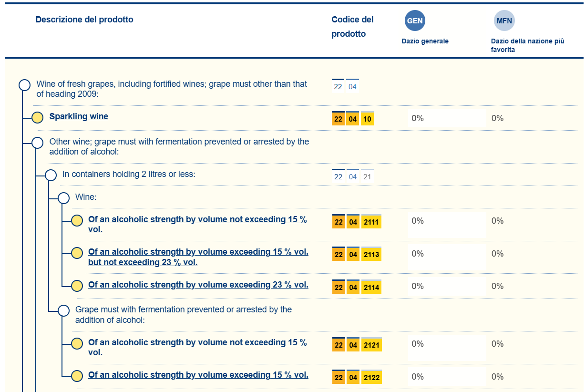Click the yellow node beside Sparkling wine
The height and width of the screenshot is (392, 585).
click(37, 117)
